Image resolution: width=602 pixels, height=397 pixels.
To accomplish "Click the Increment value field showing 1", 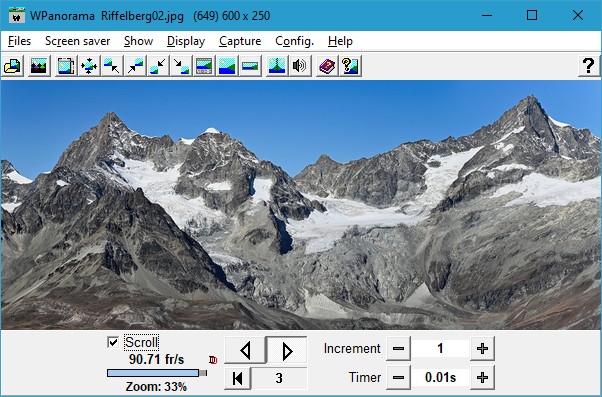I will tap(440, 349).
